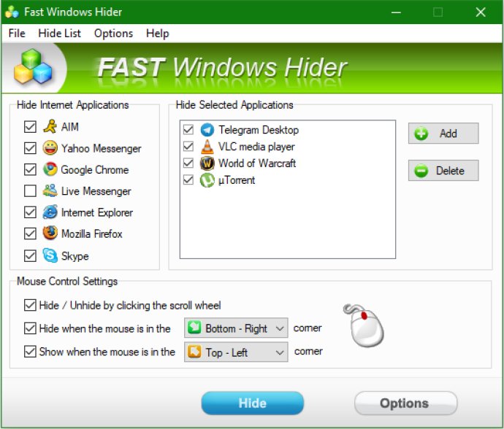Toggle Hide when mouse in corner checkbox
This screenshot has width=504, height=429.
30,328
